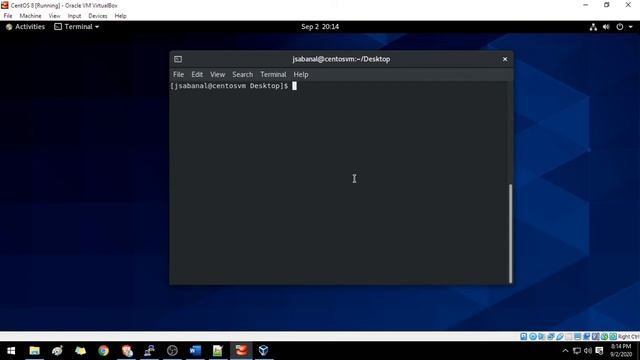Minimize the VirtualBox window
Viewport: 640px width, 360px height.
[x=586, y=5]
